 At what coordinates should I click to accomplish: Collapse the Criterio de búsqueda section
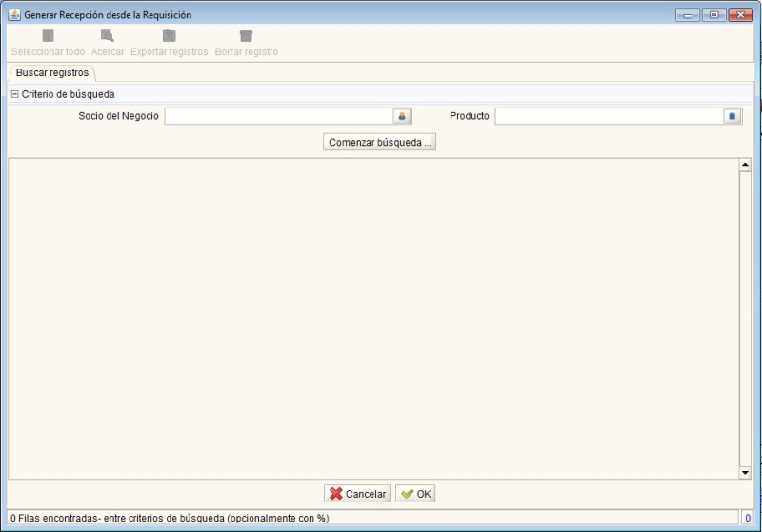[14, 94]
